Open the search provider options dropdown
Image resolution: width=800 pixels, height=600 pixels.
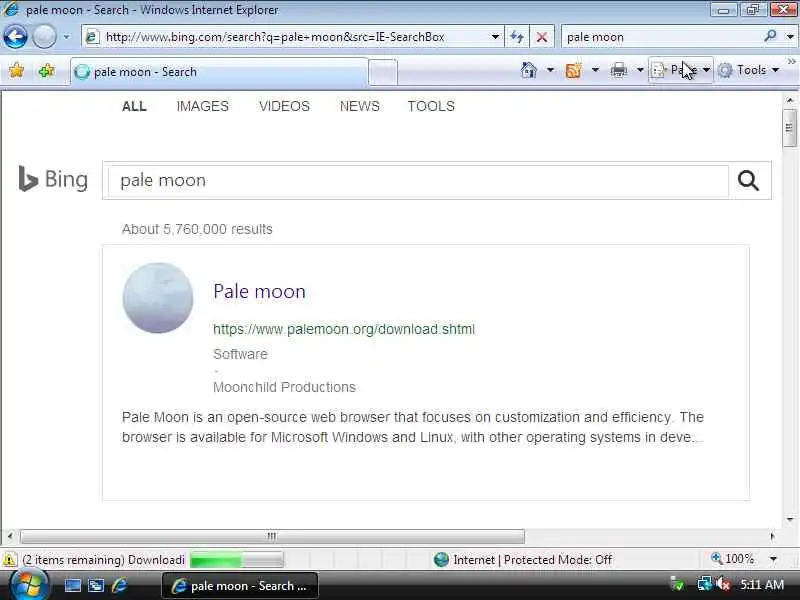pyautogui.click(x=790, y=37)
